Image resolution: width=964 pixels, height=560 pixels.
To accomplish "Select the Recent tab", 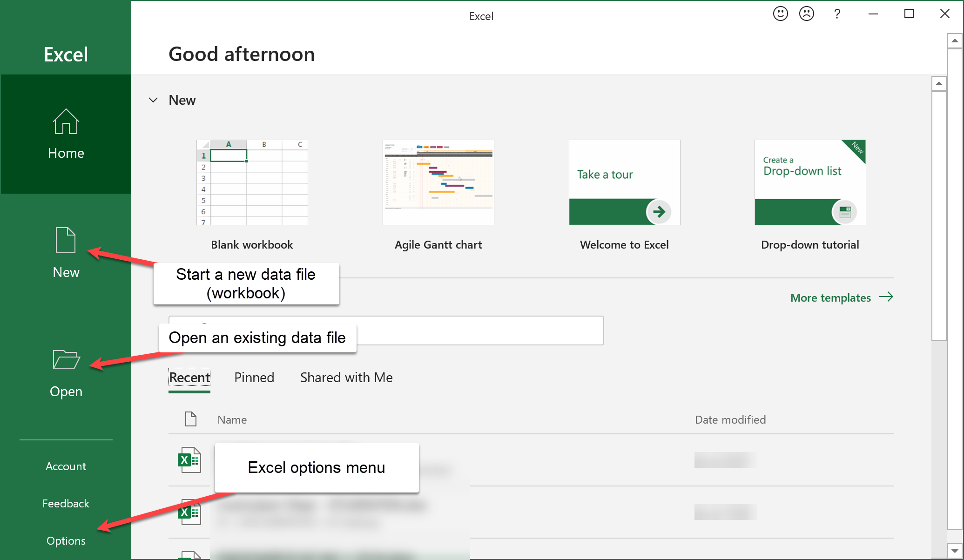I will coord(189,378).
